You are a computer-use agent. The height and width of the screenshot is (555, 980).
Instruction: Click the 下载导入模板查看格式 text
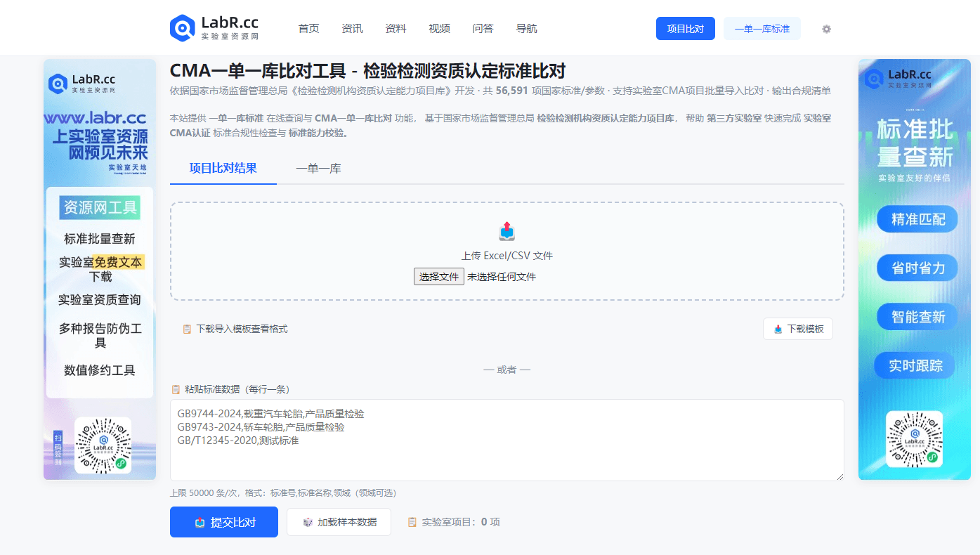[242, 329]
